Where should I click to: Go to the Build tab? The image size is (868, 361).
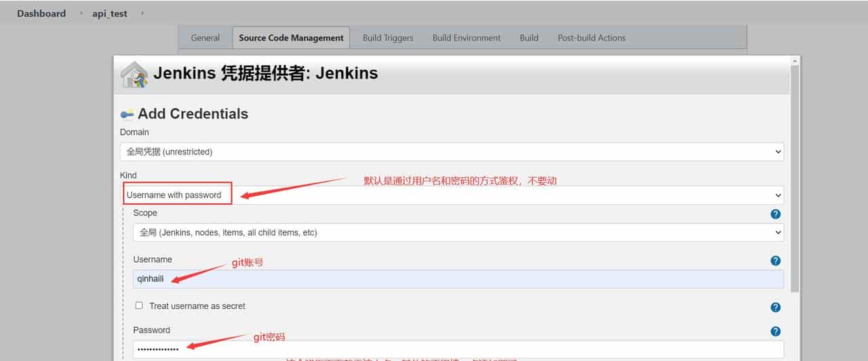[529, 38]
